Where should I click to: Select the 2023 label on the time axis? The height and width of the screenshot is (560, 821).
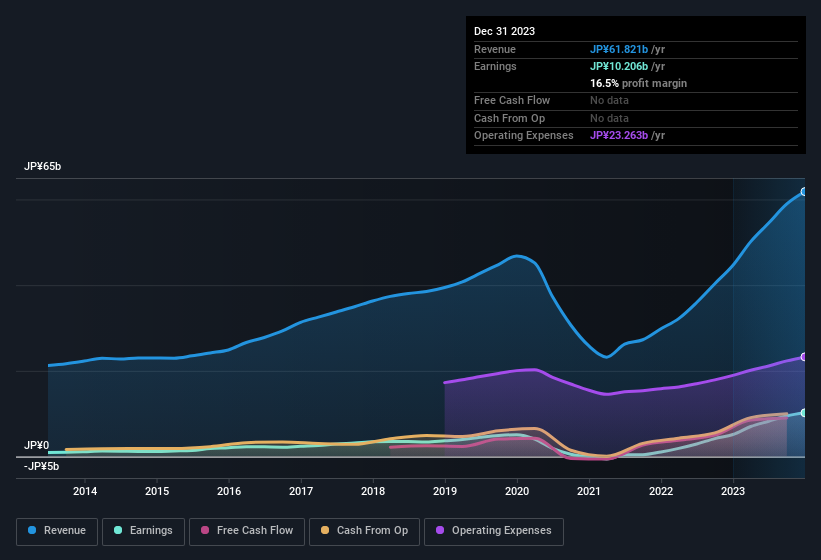click(733, 491)
